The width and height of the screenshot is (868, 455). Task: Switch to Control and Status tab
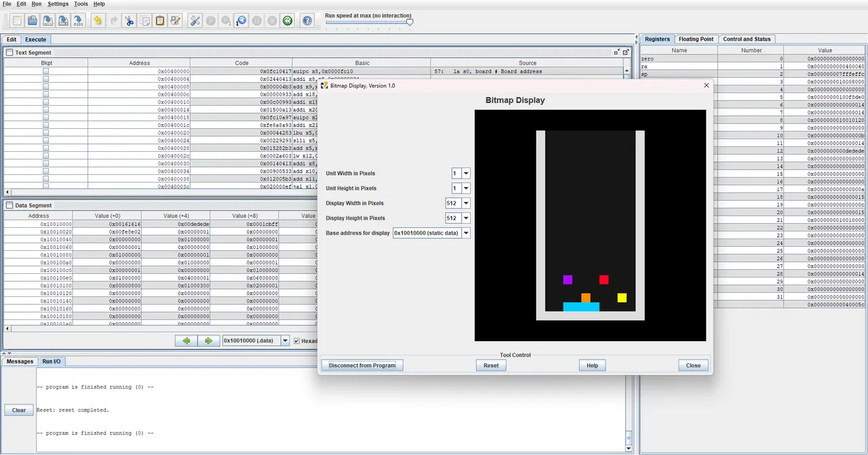click(747, 39)
